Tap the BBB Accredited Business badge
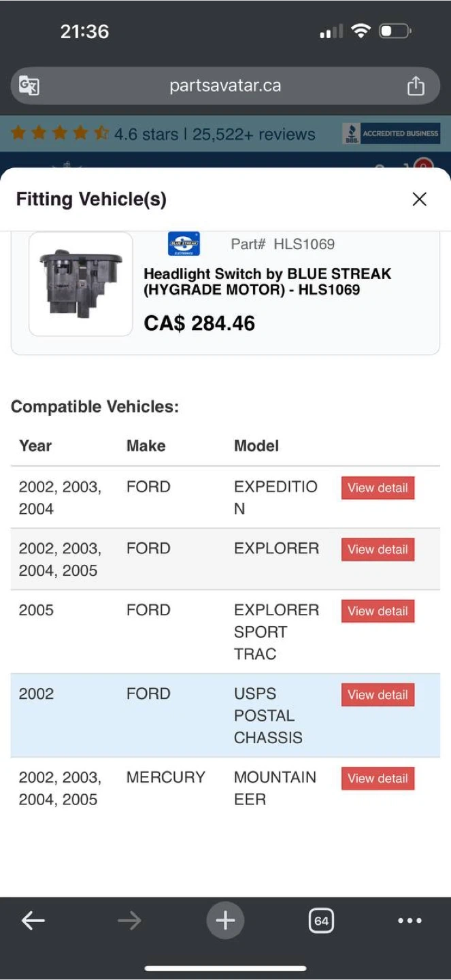 click(x=391, y=133)
